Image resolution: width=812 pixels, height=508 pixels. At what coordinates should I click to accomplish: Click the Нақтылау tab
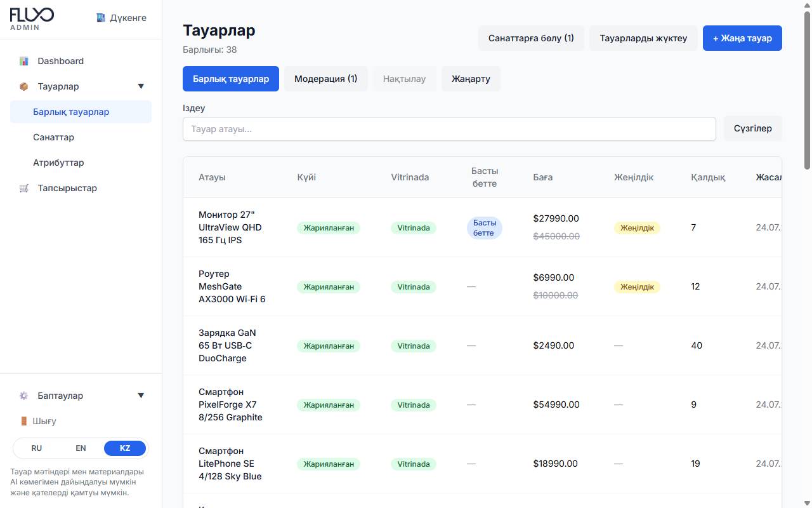tap(405, 79)
